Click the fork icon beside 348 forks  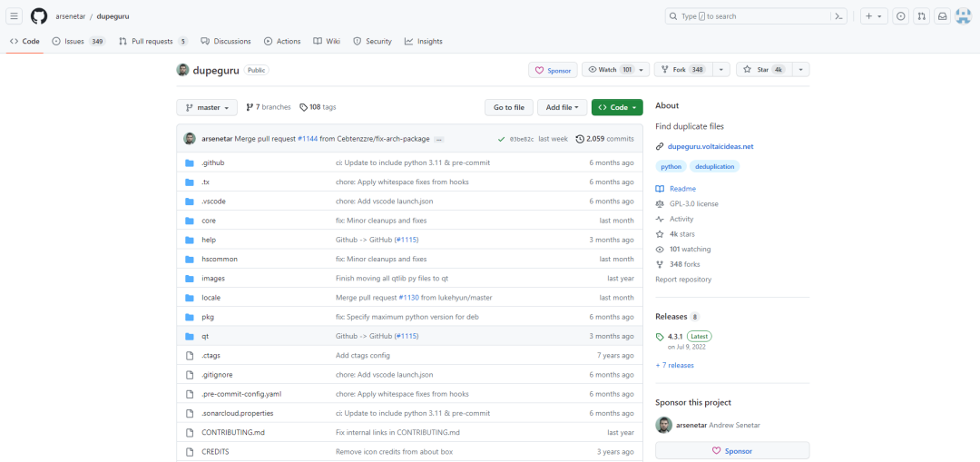point(660,264)
